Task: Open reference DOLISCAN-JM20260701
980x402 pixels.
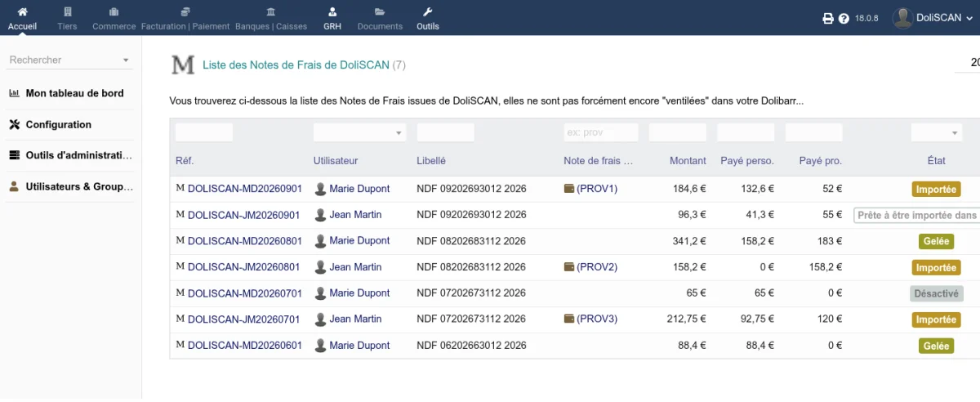Action: tap(243, 319)
